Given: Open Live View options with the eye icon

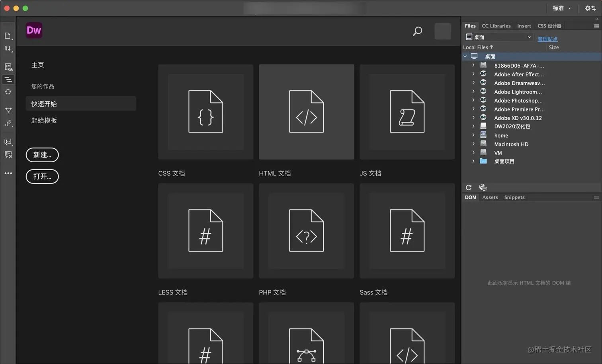Looking at the screenshot, I should (8, 67).
